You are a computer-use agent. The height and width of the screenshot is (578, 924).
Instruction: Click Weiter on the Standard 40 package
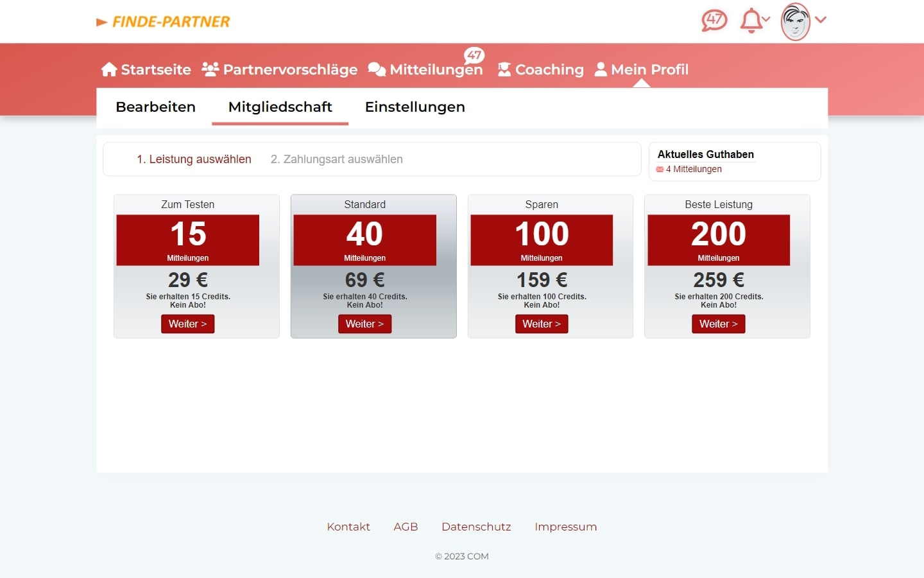(x=364, y=324)
